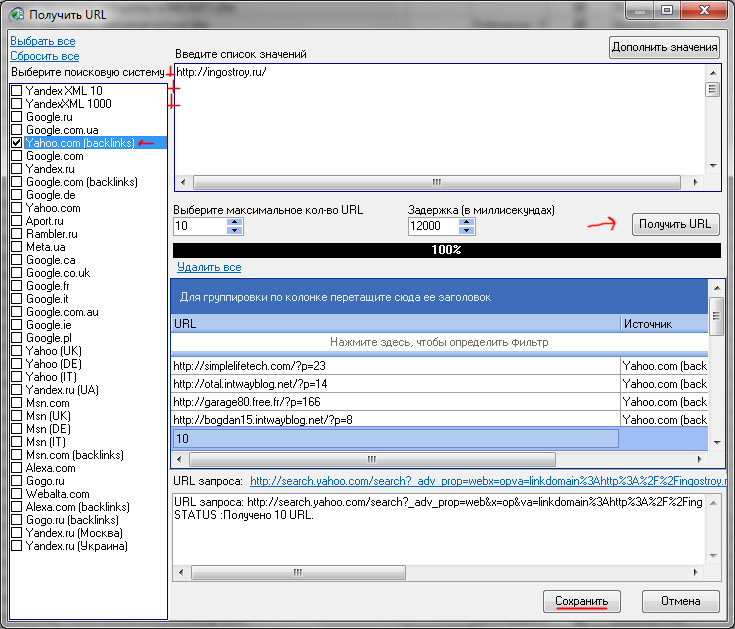
Task: Click the Отмена button
Action: [x=680, y=601]
